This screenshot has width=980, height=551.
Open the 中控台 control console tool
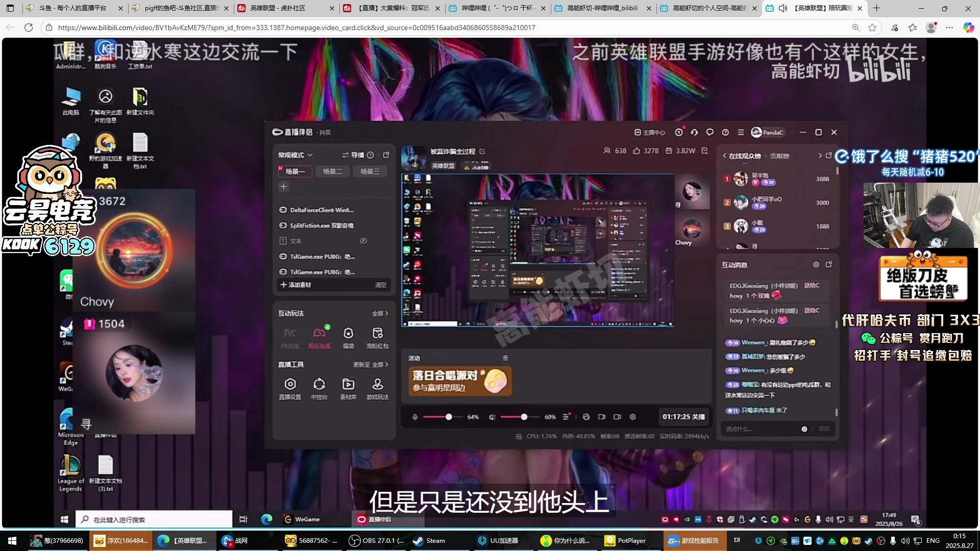(319, 388)
